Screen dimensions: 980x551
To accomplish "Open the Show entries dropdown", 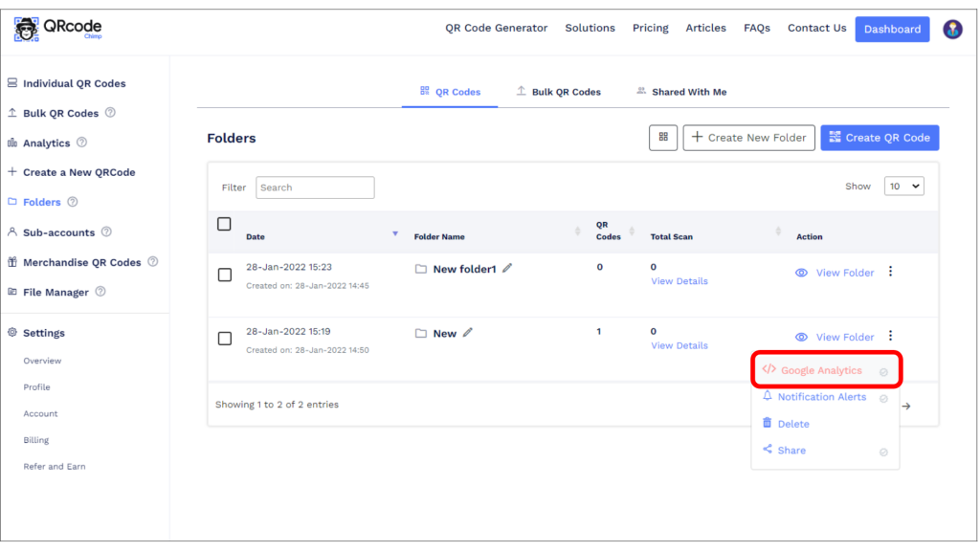I will 903,187.
